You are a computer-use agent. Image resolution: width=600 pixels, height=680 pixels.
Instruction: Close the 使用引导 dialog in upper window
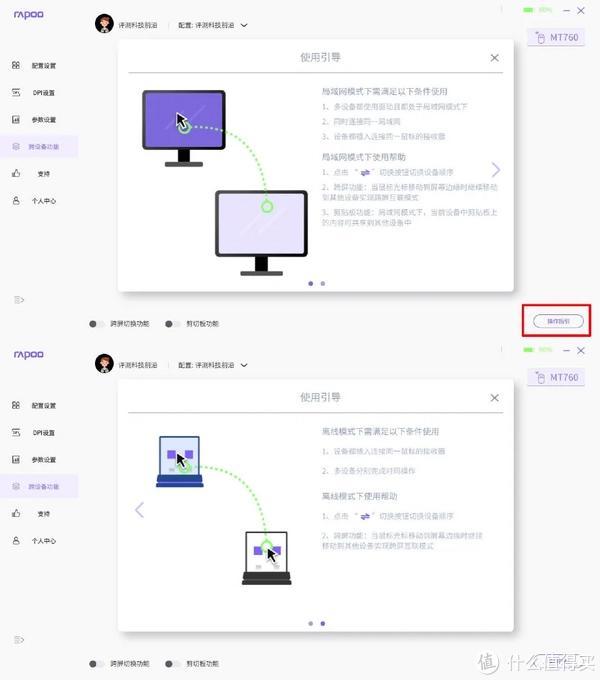(x=494, y=58)
